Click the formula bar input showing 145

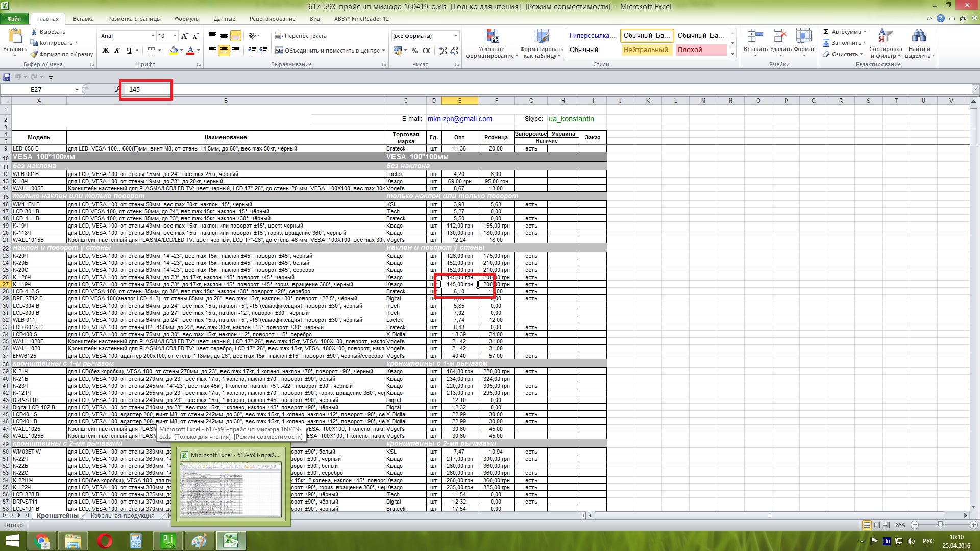point(548,89)
